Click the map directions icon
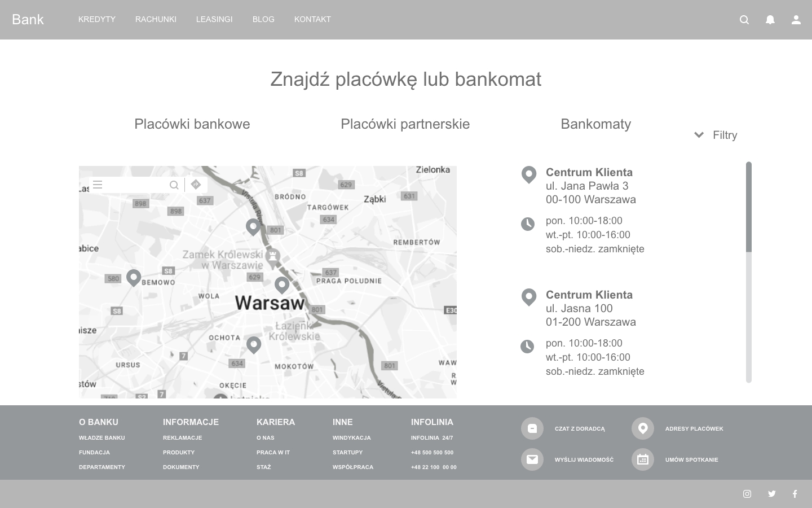Image resolution: width=812 pixels, height=508 pixels. [x=196, y=185]
